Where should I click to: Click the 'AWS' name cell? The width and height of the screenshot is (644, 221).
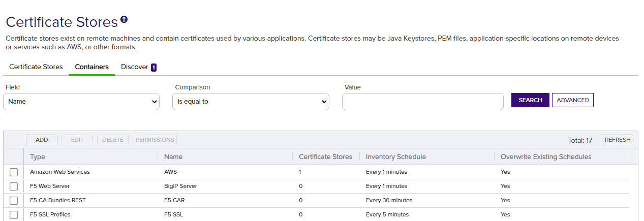[x=171, y=172]
